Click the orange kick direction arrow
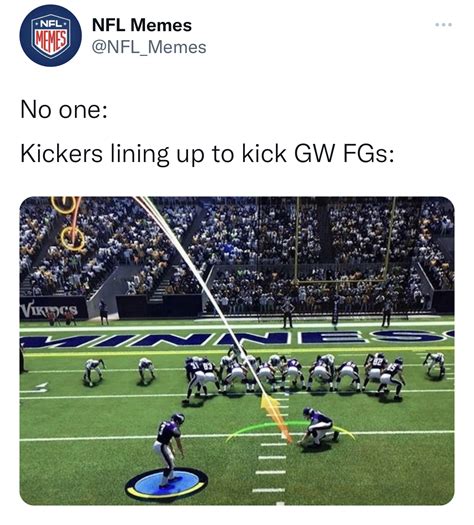The height and width of the screenshot is (525, 474). point(274,415)
